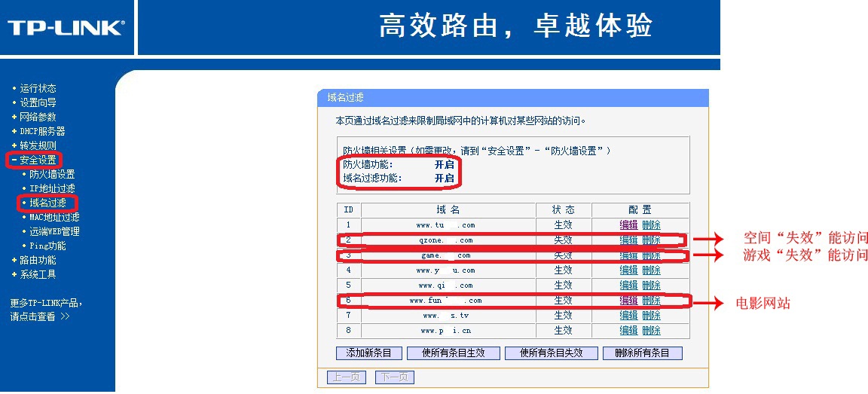Select 防火墙设置 submenu item
The width and height of the screenshot is (868, 394).
(52, 174)
